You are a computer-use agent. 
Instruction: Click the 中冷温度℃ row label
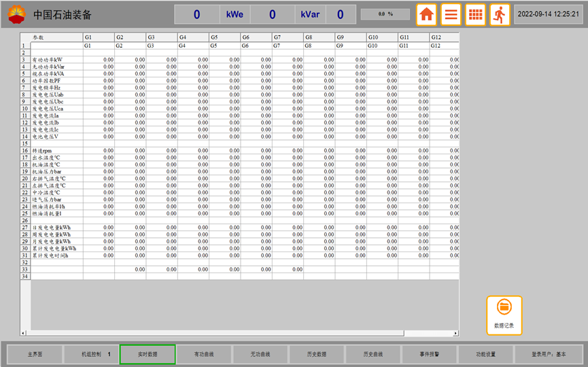[x=46, y=193]
